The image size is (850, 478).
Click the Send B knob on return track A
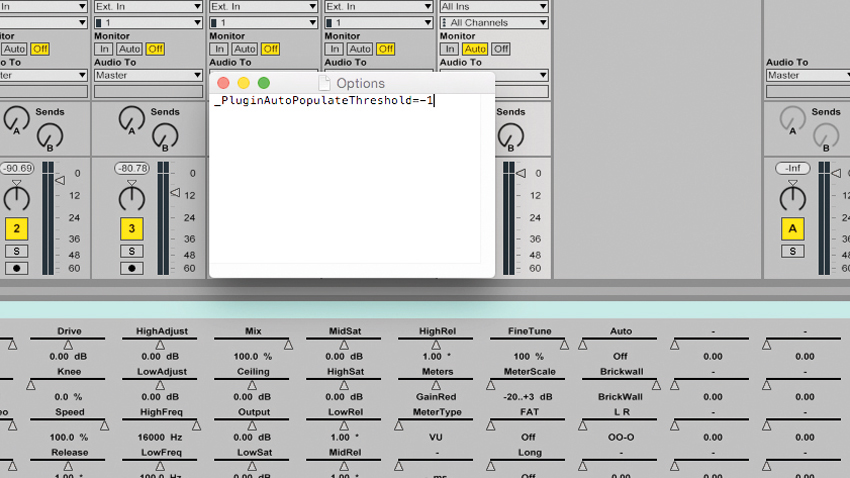826,137
